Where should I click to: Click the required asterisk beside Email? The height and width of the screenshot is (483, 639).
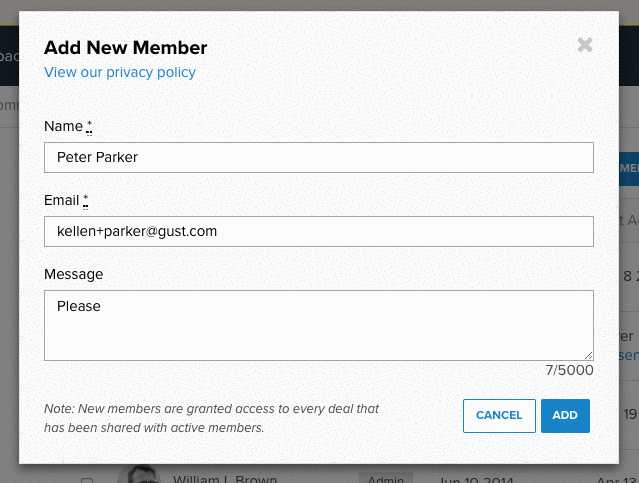click(86, 201)
